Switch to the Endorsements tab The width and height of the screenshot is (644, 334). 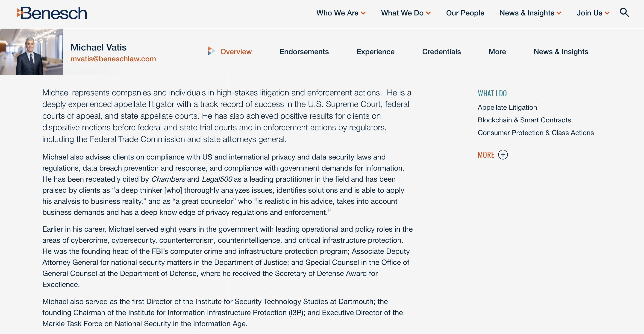click(x=304, y=52)
